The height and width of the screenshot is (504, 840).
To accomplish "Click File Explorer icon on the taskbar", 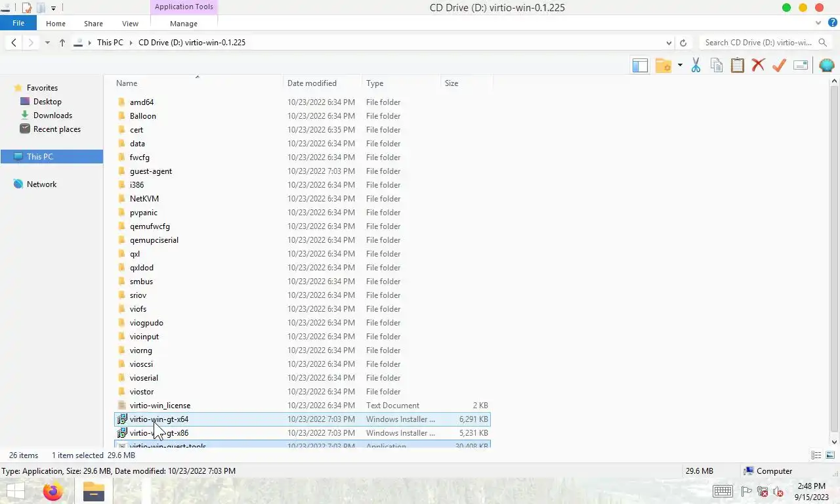I will (x=94, y=492).
